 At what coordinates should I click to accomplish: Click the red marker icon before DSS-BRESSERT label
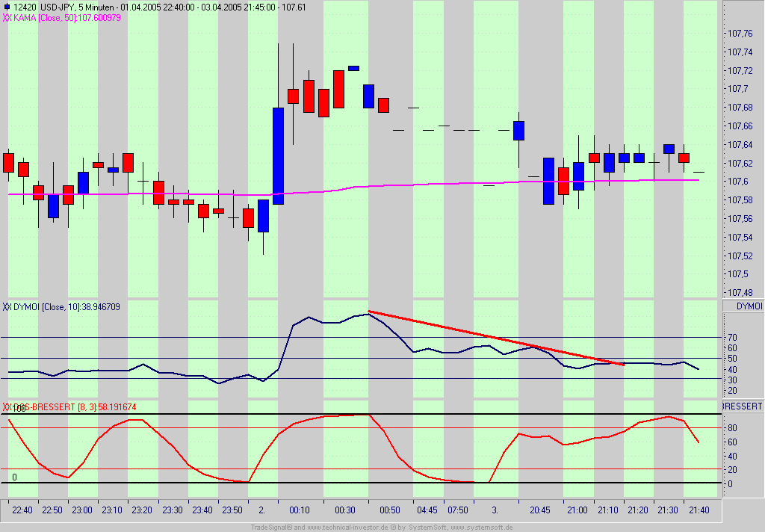pyautogui.click(x=7, y=407)
